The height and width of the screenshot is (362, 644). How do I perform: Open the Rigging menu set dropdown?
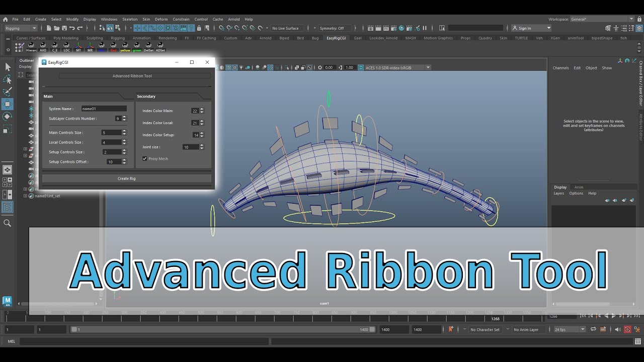pyautogui.click(x=20, y=28)
